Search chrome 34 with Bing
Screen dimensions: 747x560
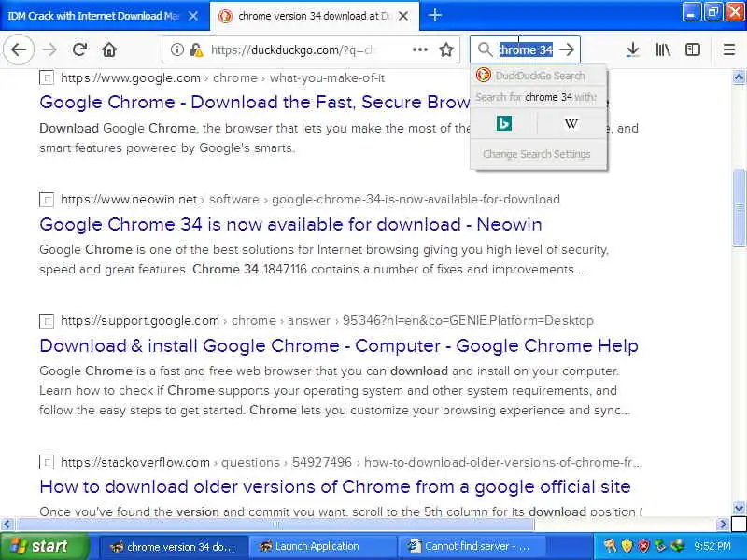pos(504,124)
